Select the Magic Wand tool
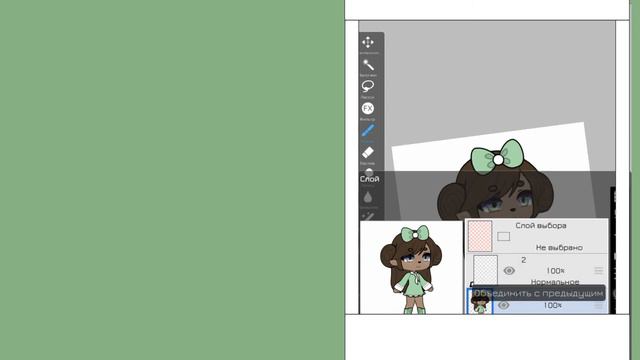The image size is (640, 360). tap(368, 65)
